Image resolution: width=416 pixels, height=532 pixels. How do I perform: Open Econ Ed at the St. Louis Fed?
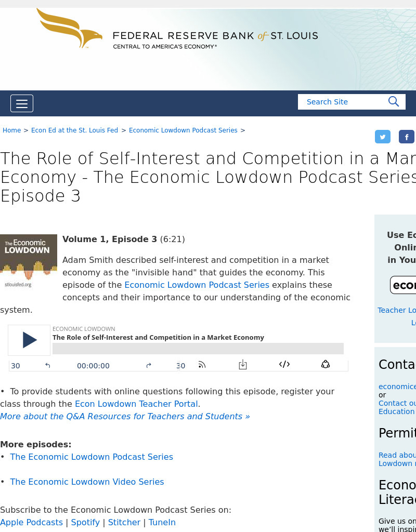[x=74, y=130]
